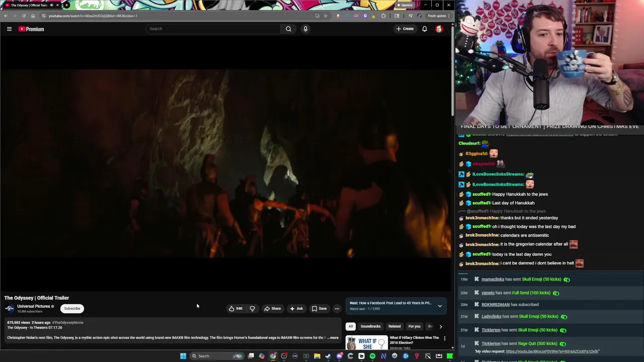Screen dimensions: 644x362
Task: Open ROKNREDMAN username in activity feed
Action: pos(496,305)
